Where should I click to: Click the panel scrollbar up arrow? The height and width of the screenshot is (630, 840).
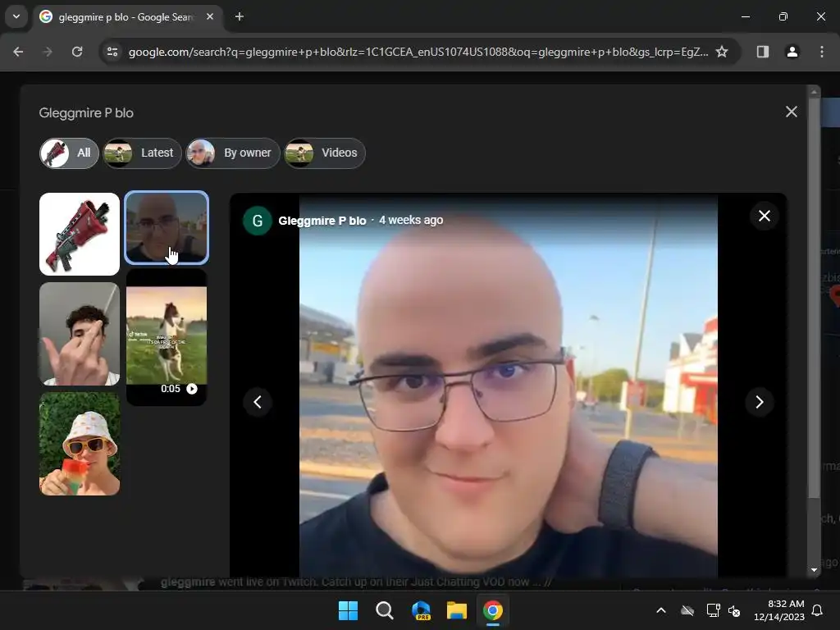(814, 92)
